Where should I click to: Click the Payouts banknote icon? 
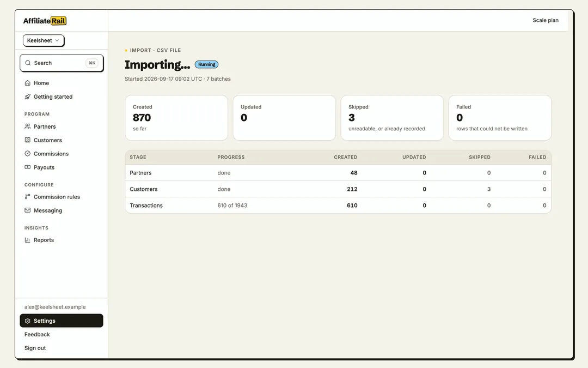(x=27, y=167)
